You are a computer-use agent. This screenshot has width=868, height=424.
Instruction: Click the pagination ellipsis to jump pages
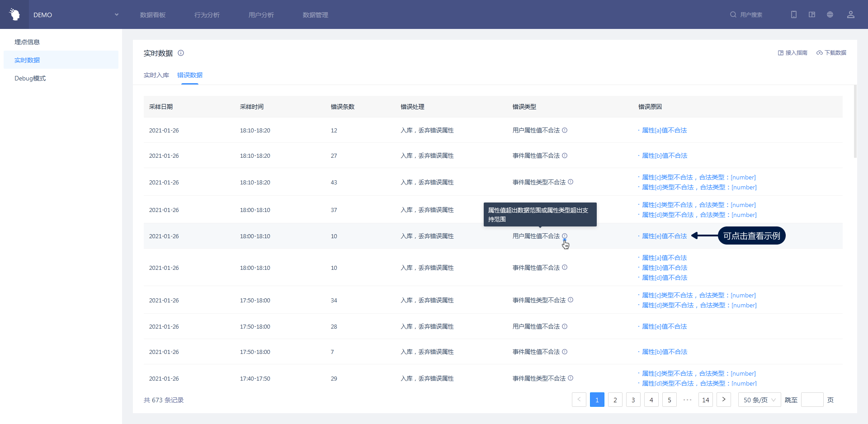[687, 400]
